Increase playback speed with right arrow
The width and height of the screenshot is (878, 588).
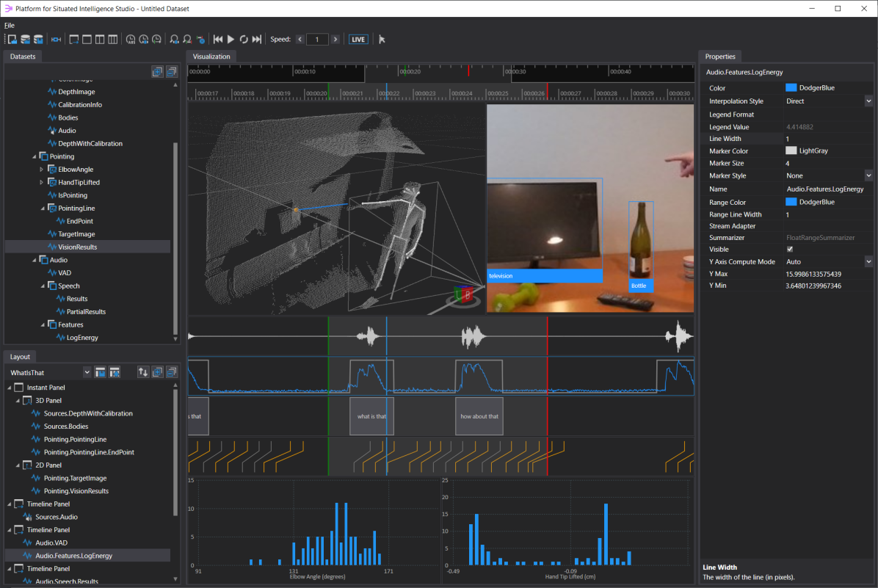(x=335, y=39)
